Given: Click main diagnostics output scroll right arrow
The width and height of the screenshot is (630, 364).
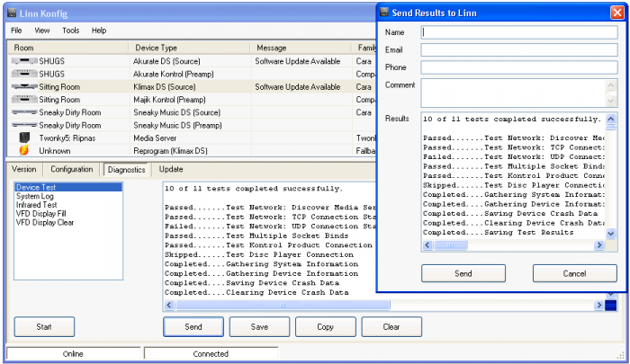Looking at the screenshot, I should coord(599,305).
